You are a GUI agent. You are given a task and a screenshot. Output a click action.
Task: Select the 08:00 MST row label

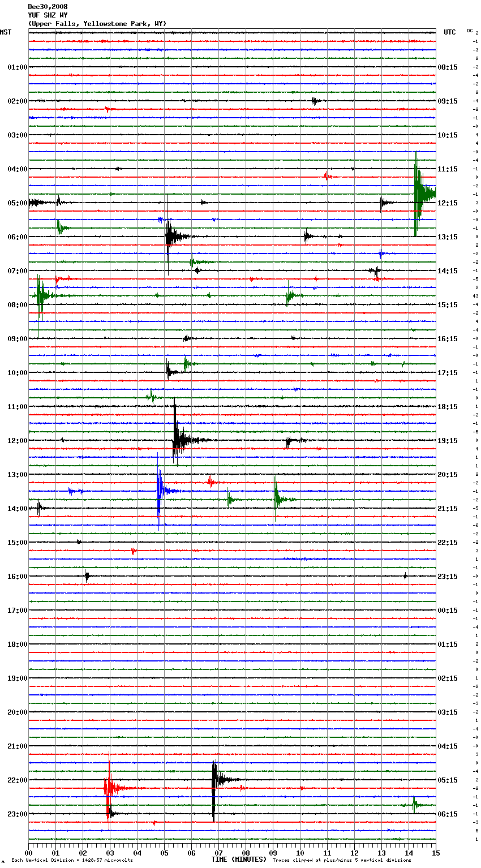(17, 305)
